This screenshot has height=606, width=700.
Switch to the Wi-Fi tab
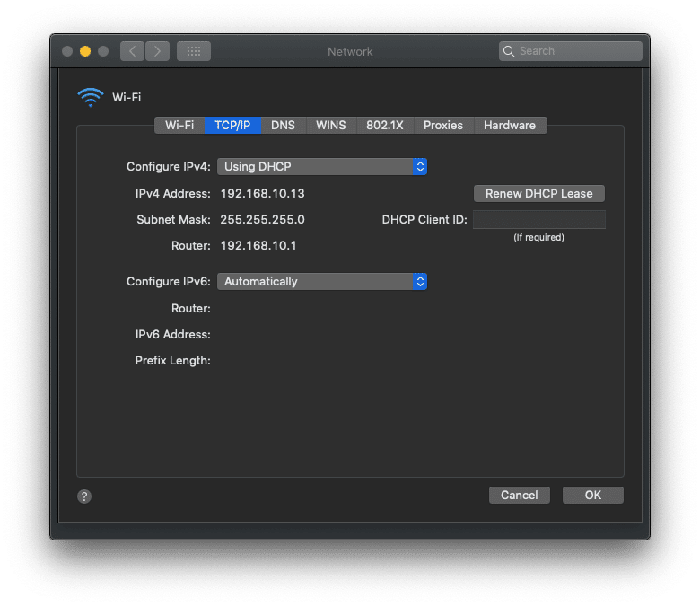point(179,125)
